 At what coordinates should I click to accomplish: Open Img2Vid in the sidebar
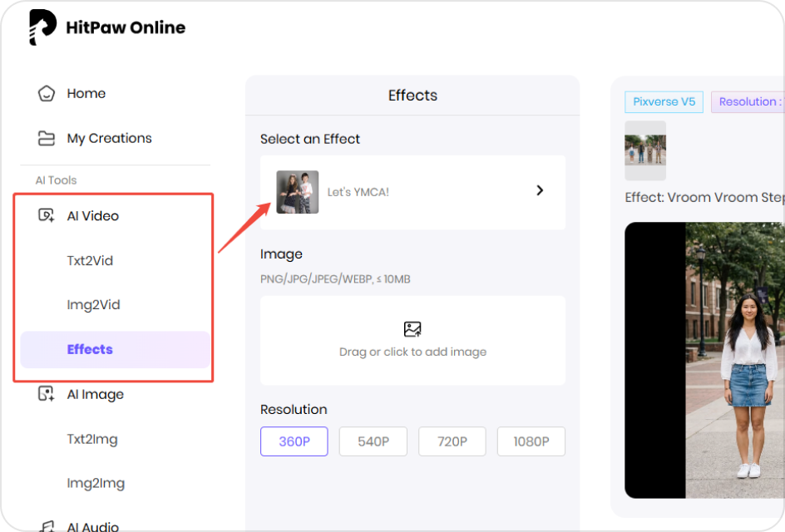point(93,305)
